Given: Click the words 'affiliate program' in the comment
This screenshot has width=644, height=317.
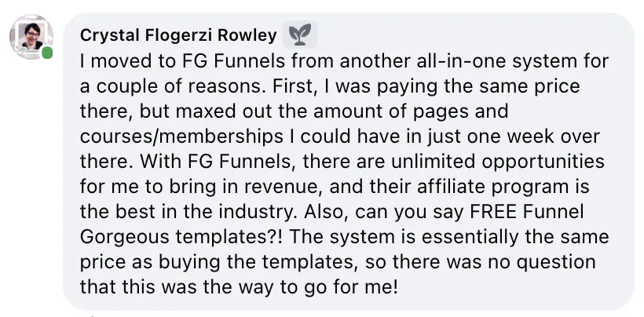Looking at the screenshot, I should (x=496, y=188).
